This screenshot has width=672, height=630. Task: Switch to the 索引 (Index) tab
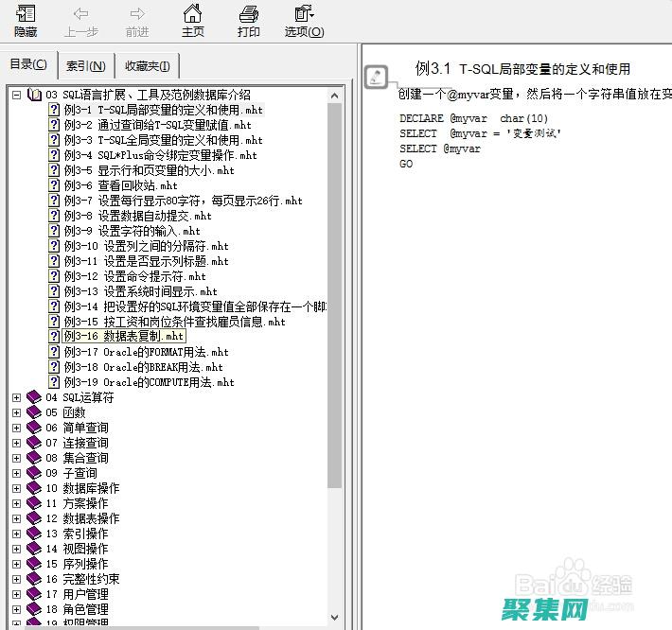click(x=85, y=65)
